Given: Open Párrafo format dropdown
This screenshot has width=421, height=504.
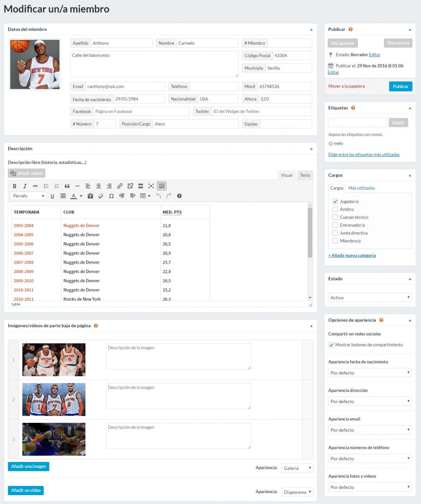Looking at the screenshot, I should pos(28,196).
